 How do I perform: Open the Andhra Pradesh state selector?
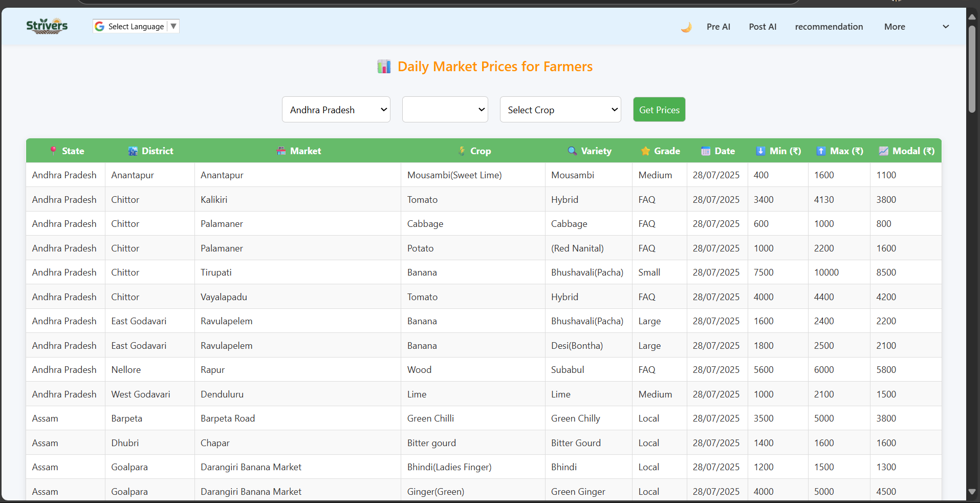click(336, 109)
